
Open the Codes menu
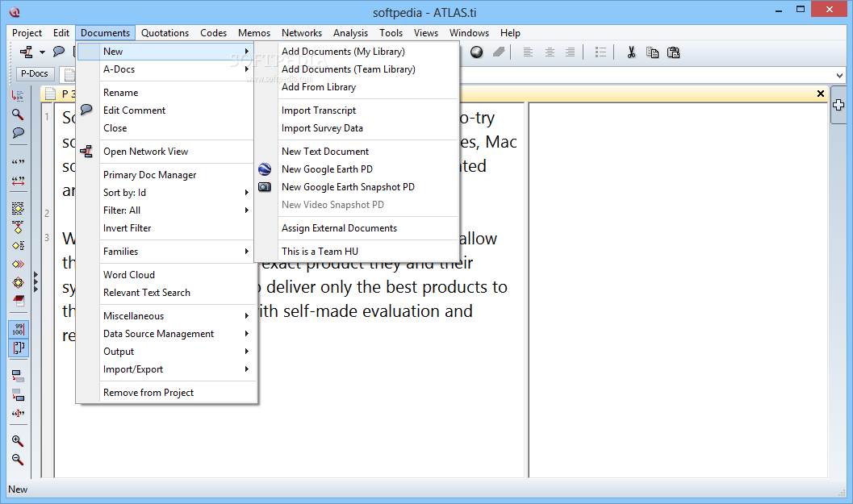[213, 32]
